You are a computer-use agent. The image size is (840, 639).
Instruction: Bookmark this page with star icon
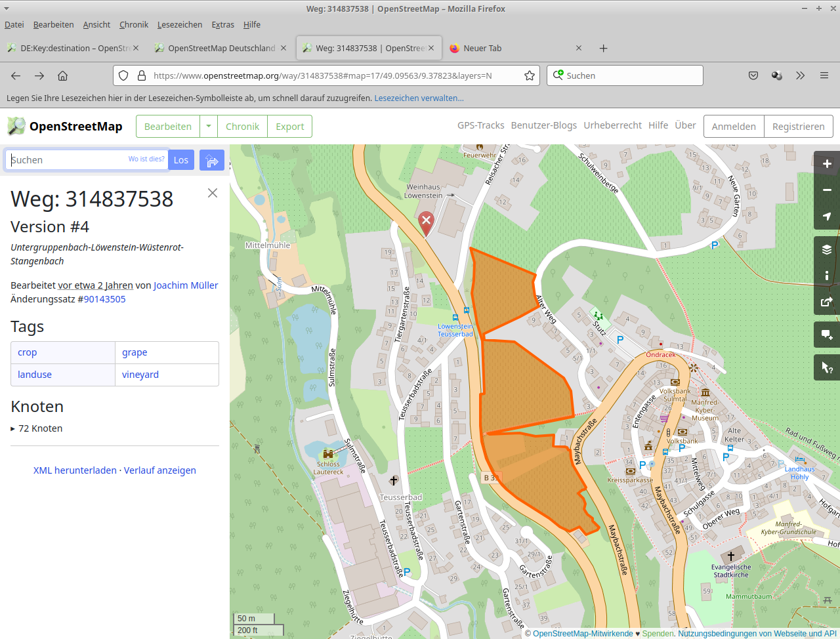point(530,75)
